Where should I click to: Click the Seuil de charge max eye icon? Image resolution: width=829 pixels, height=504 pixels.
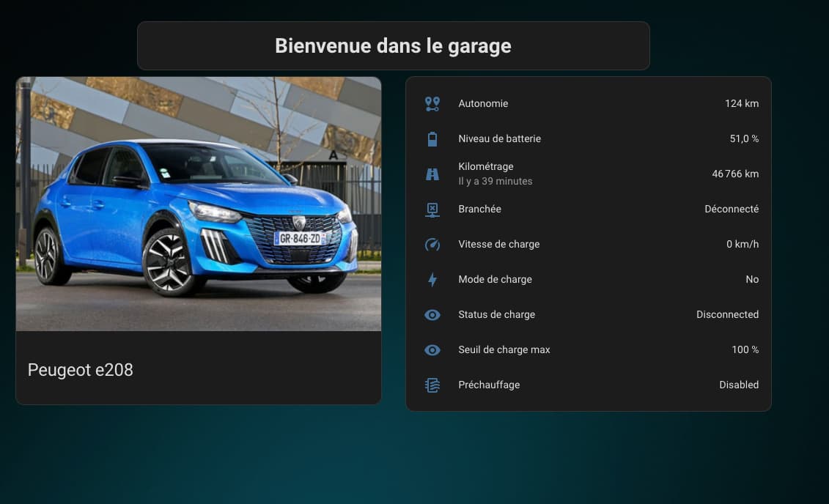tap(432, 349)
